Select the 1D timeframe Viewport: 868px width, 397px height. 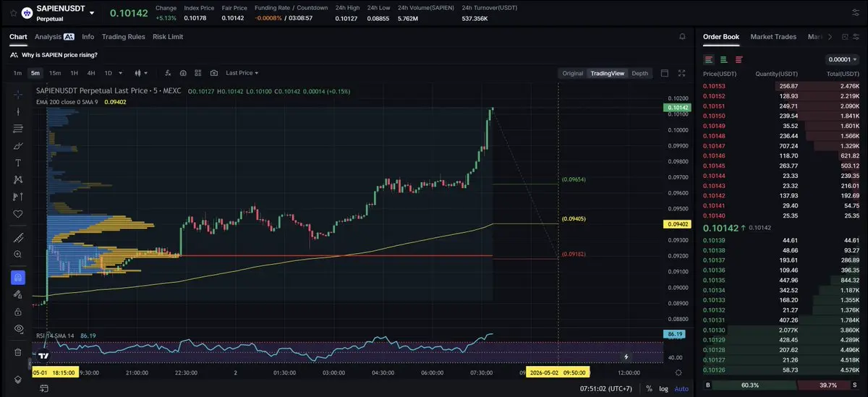click(109, 73)
